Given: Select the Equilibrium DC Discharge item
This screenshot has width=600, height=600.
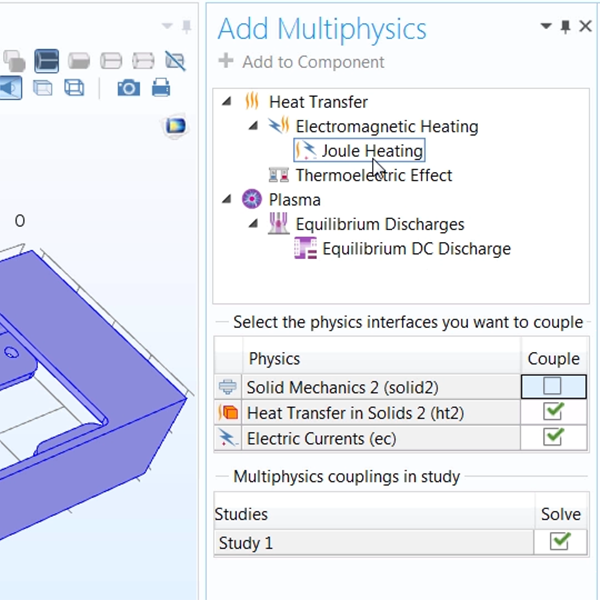Looking at the screenshot, I should click(415, 249).
